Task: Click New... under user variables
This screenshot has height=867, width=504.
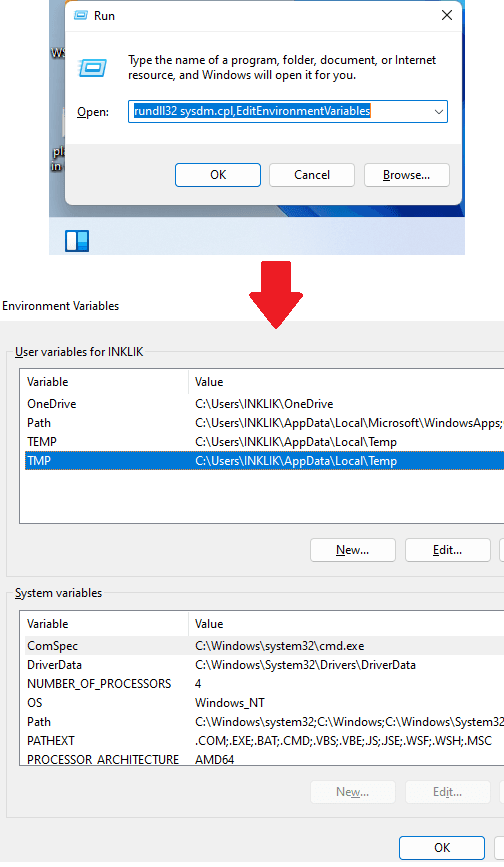Action: coord(353,550)
